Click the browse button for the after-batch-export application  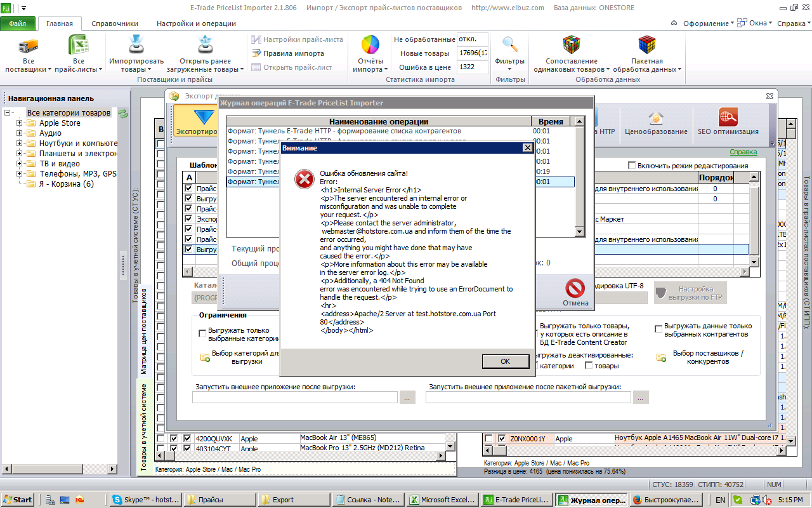(x=641, y=398)
